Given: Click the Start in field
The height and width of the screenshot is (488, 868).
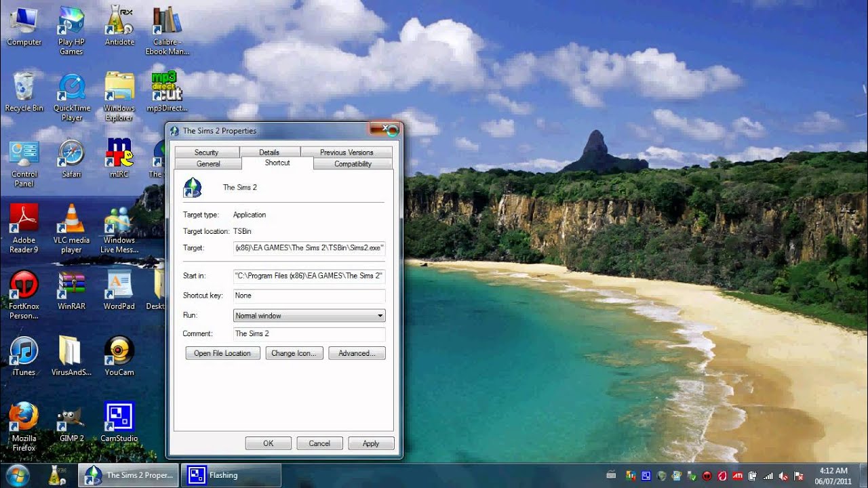Looking at the screenshot, I should point(309,276).
